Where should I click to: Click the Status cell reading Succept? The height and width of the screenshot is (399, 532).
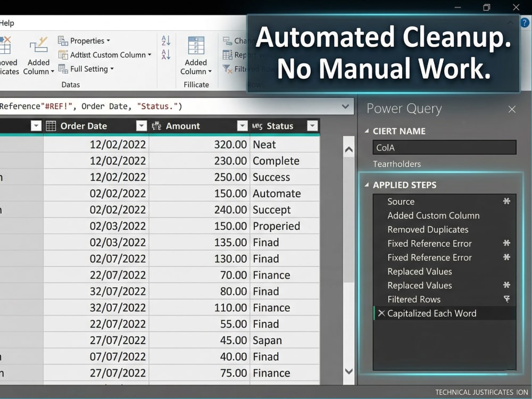click(x=285, y=210)
